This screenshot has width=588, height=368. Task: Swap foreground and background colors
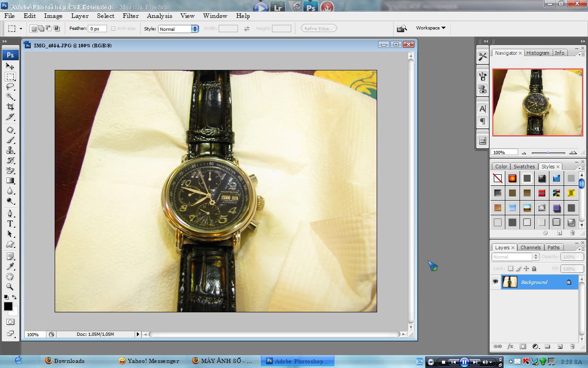14,297
